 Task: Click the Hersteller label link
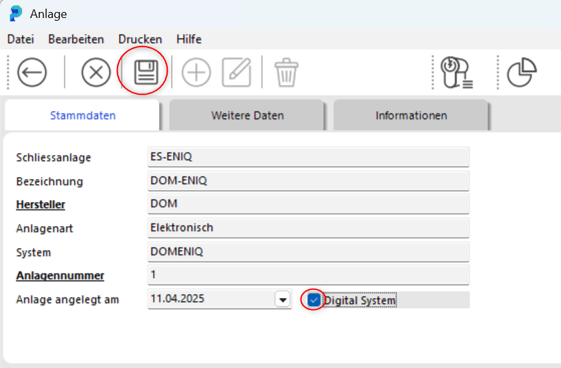pos(40,205)
